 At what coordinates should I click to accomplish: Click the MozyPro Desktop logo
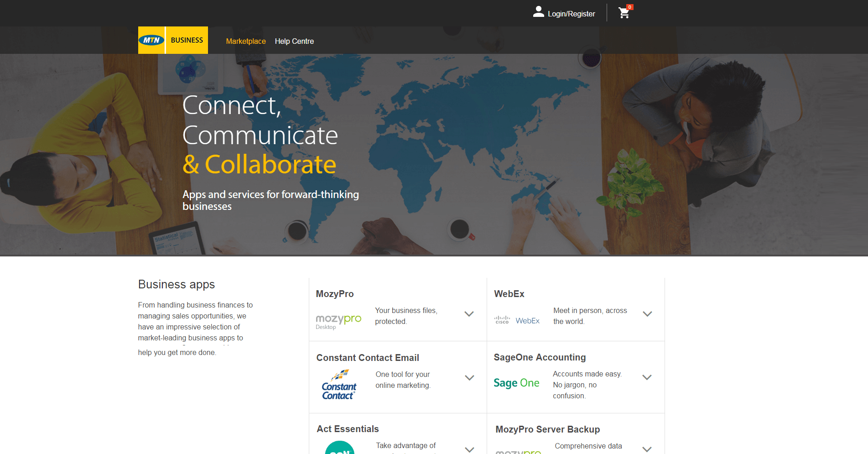(x=338, y=322)
